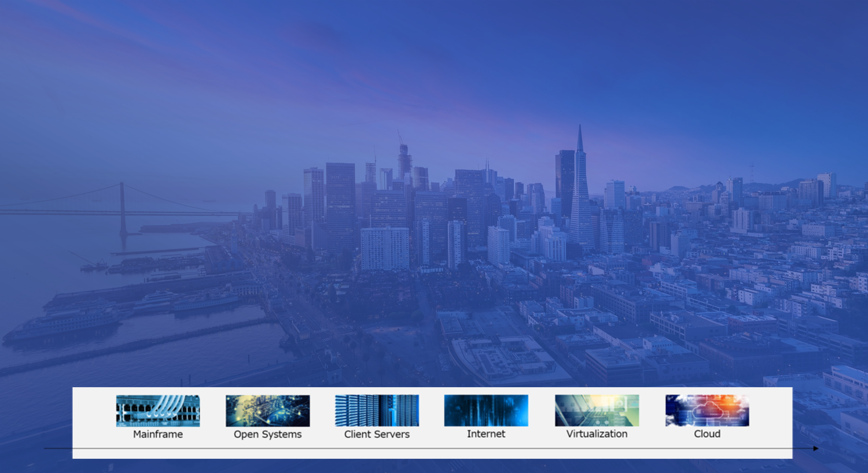Click the Cloud text label

(x=707, y=434)
